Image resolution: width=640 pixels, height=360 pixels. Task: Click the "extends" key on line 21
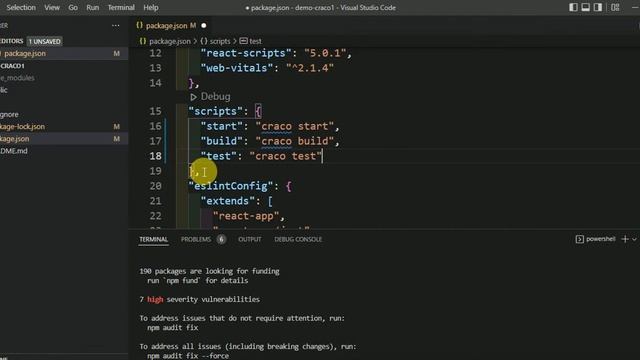[228, 201]
